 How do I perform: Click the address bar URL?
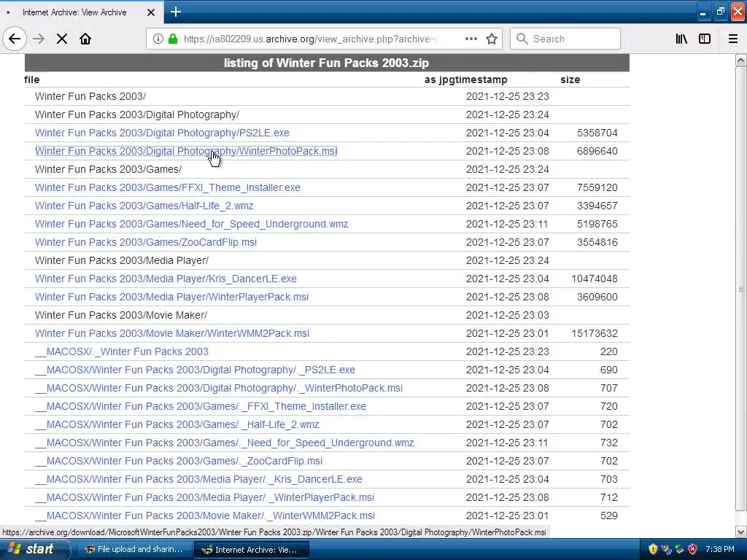[310, 39]
